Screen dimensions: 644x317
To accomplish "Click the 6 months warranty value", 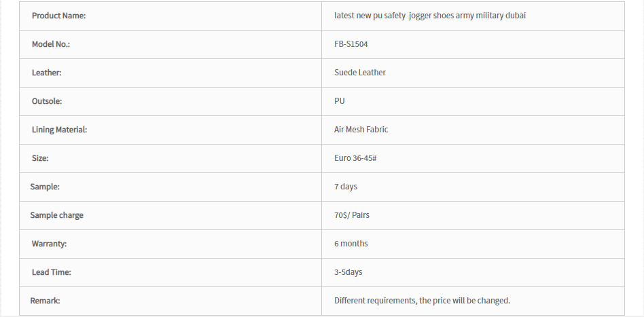I will [x=351, y=244].
